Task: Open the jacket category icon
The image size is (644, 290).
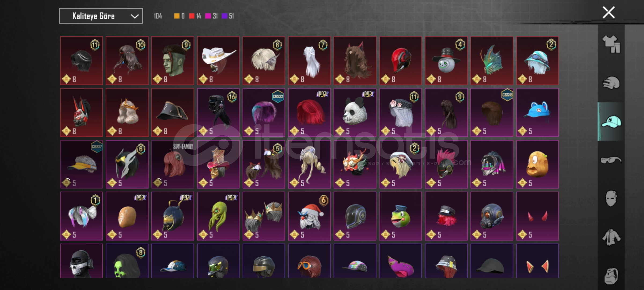Action: point(611,237)
